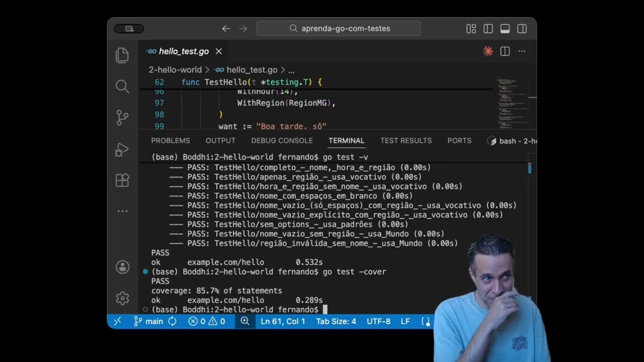Open the Customize Layout icon
Viewport: 644px width, 362px height.
471,29
